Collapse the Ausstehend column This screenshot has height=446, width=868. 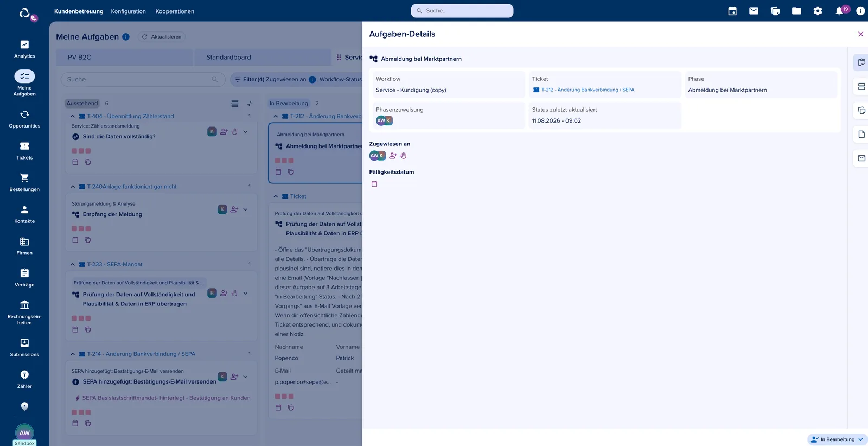tap(250, 104)
